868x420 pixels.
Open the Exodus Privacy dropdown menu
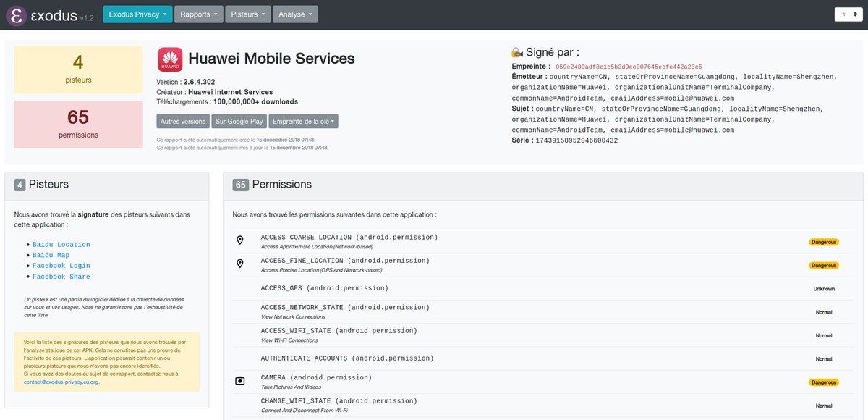pos(137,14)
